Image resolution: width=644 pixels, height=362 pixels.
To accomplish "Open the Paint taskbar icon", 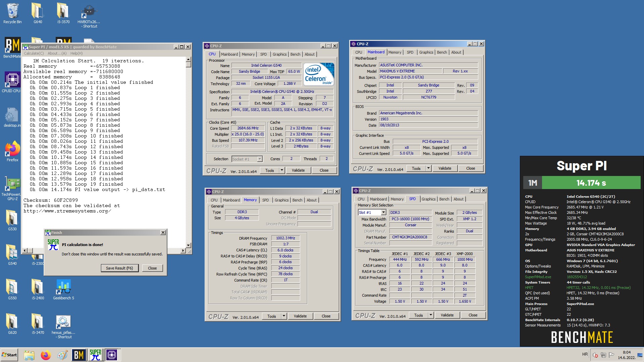I will (62, 355).
